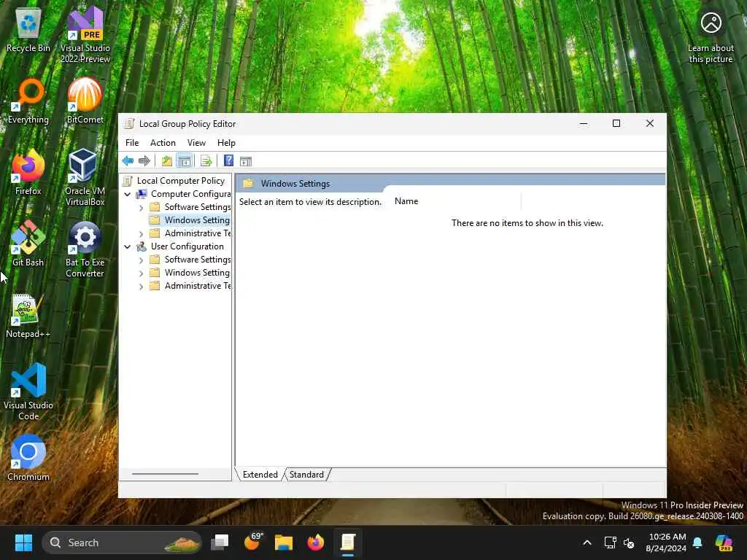Open Task View on the taskbar
This screenshot has width=747, height=560.
click(x=220, y=542)
